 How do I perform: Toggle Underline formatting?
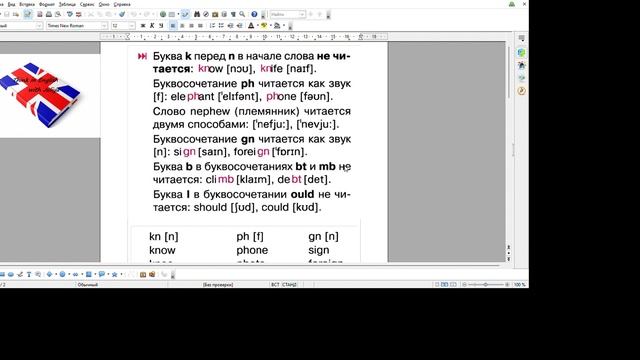point(161,26)
